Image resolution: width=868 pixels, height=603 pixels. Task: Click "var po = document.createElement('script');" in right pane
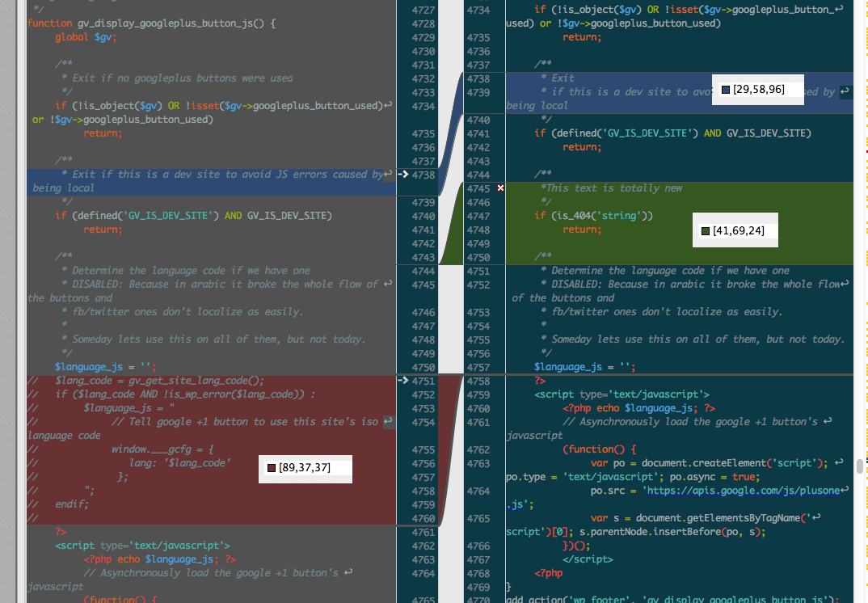pyautogui.click(x=709, y=463)
